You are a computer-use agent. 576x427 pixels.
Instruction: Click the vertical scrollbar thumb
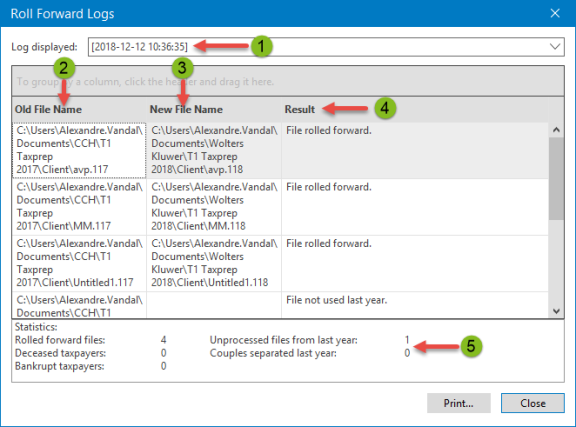556,179
